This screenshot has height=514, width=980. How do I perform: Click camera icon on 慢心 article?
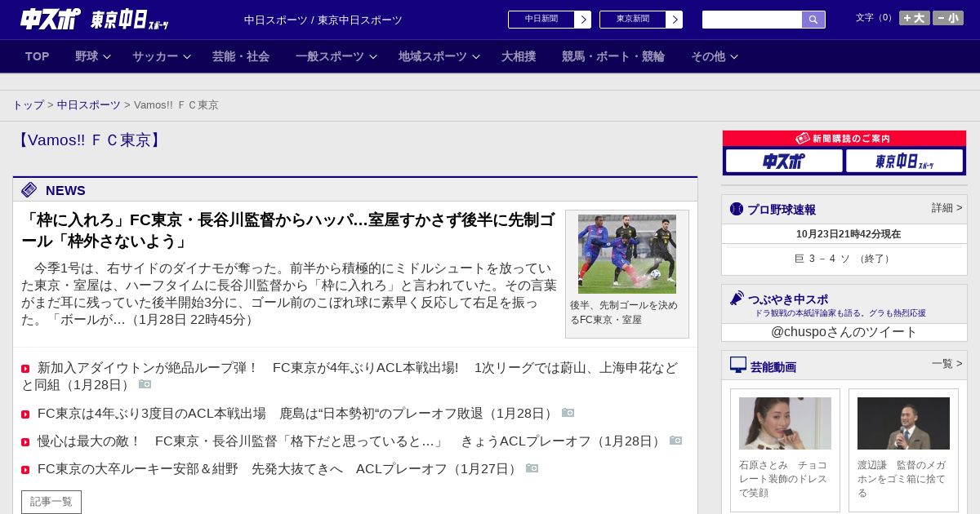click(676, 441)
